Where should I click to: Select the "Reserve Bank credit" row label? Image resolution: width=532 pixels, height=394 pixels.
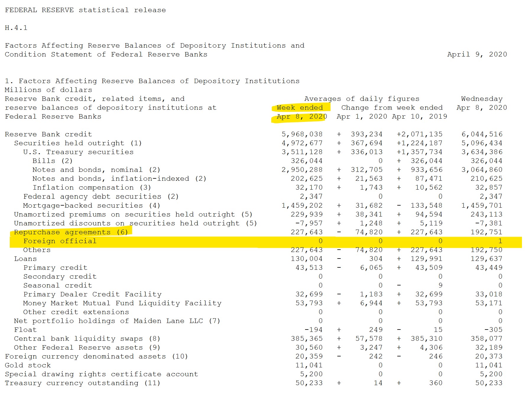point(48,134)
